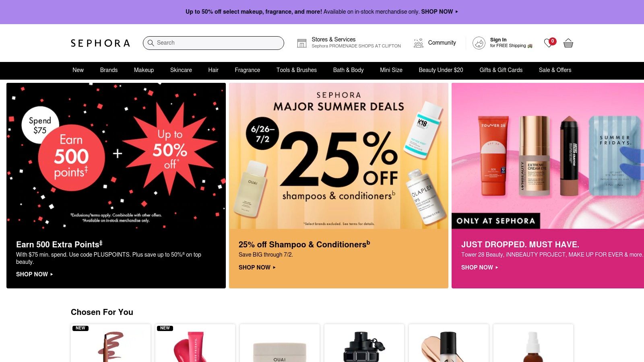This screenshot has height=362, width=644.
Task: Click SHOP NOW under Just Dropped banner
Action: pos(480,267)
